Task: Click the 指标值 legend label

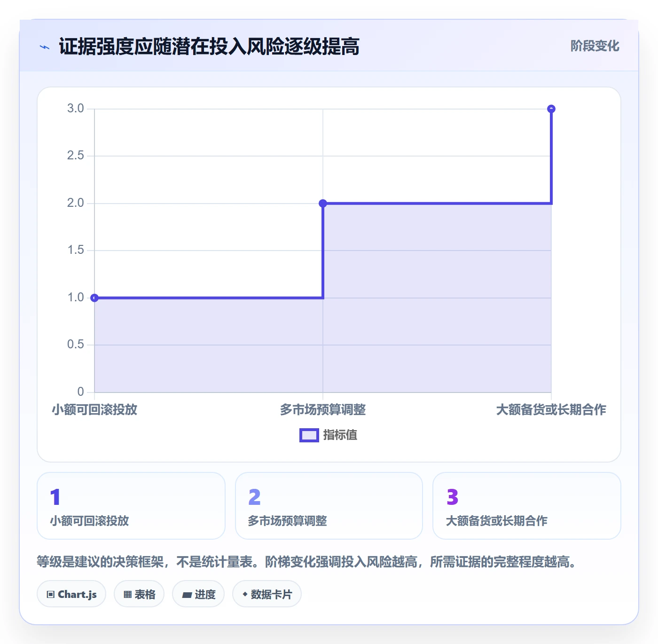Action: [x=340, y=435]
